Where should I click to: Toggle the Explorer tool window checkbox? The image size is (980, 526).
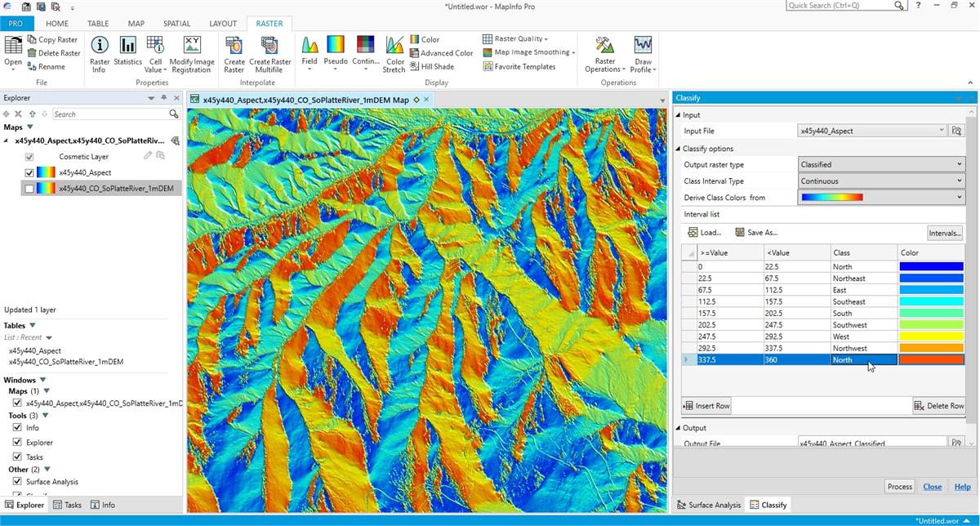click(x=17, y=443)
